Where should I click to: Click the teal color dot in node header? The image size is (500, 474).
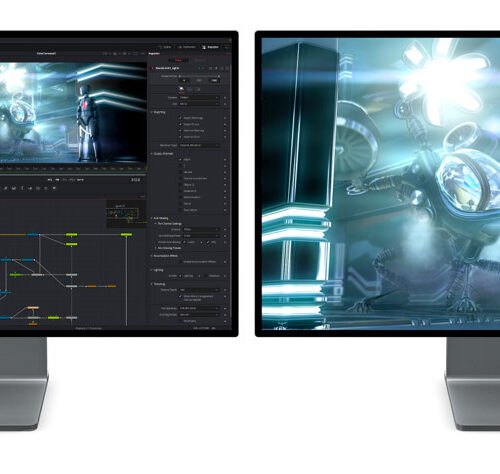tap(199, 68)
